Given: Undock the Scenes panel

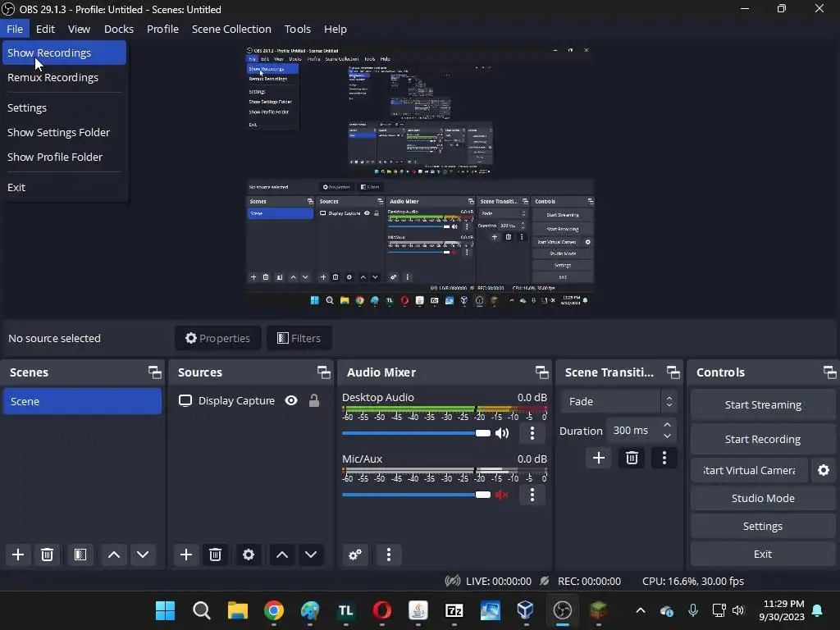Looking at the screenshot, I should click(x=155, y=372).
